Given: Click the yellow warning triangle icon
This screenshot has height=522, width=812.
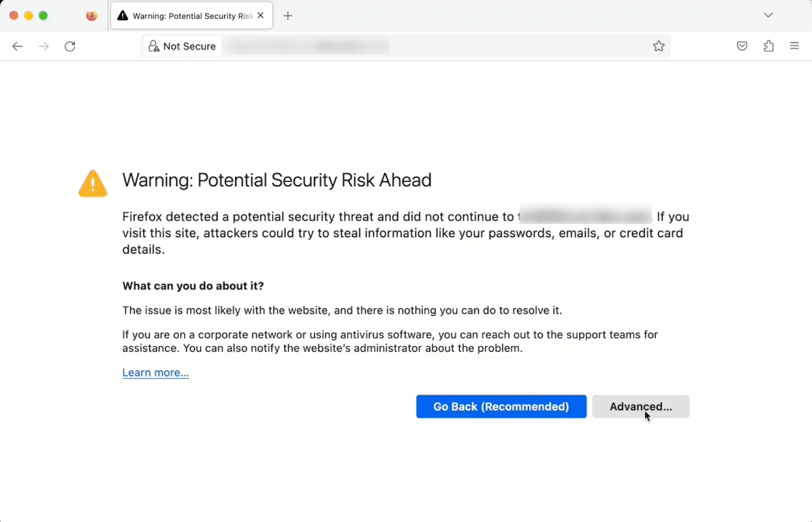Looking at the screenshot, I should pos(93,183).
